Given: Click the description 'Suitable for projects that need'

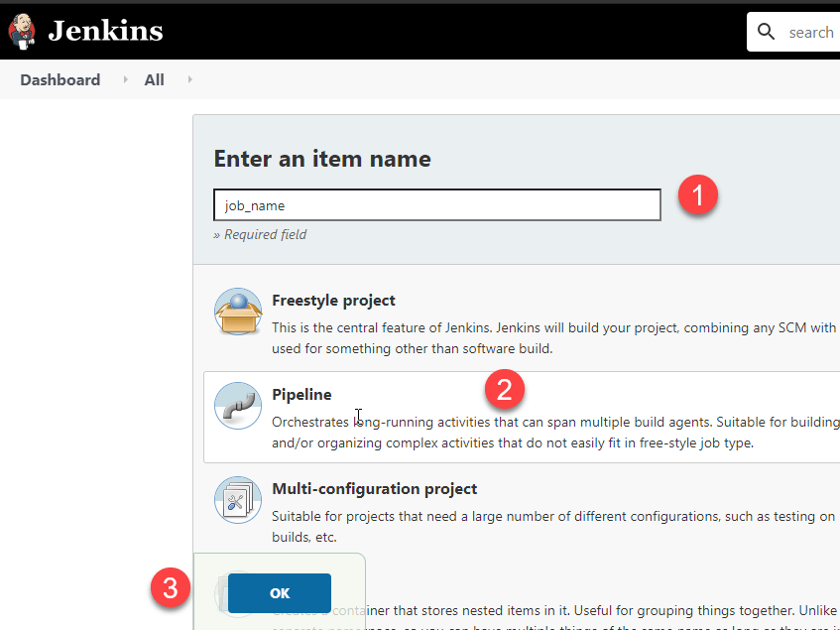Looking at the screenshot, I should pos(555,527).
